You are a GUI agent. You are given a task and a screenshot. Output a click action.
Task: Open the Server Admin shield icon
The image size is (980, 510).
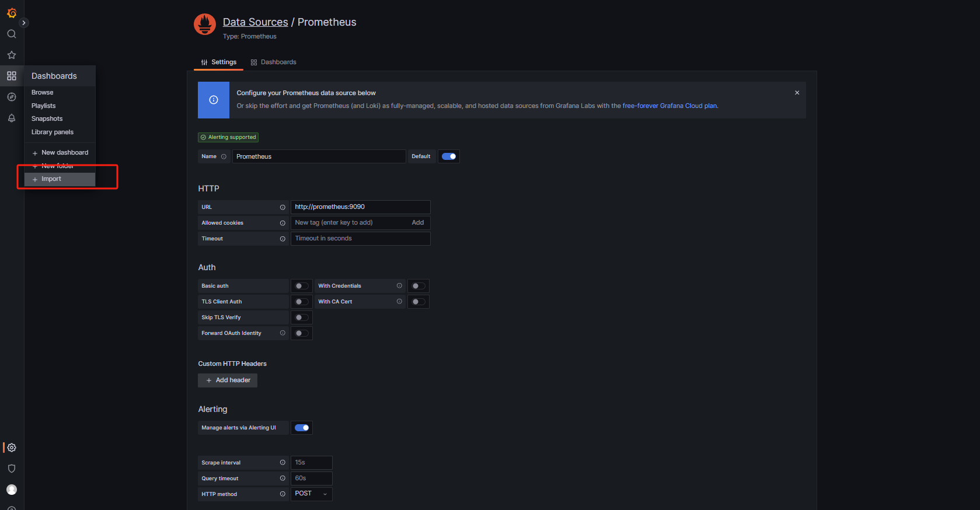click(x=12, y=469)
